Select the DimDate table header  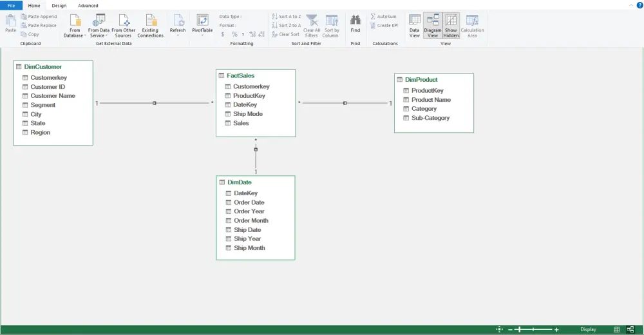click(x=256, y=182)
